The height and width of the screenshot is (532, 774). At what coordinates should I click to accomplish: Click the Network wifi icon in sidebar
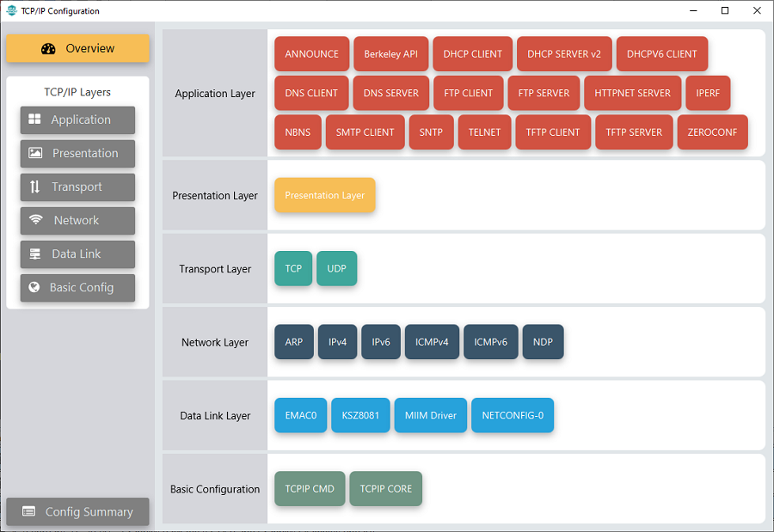coord(35,220)
